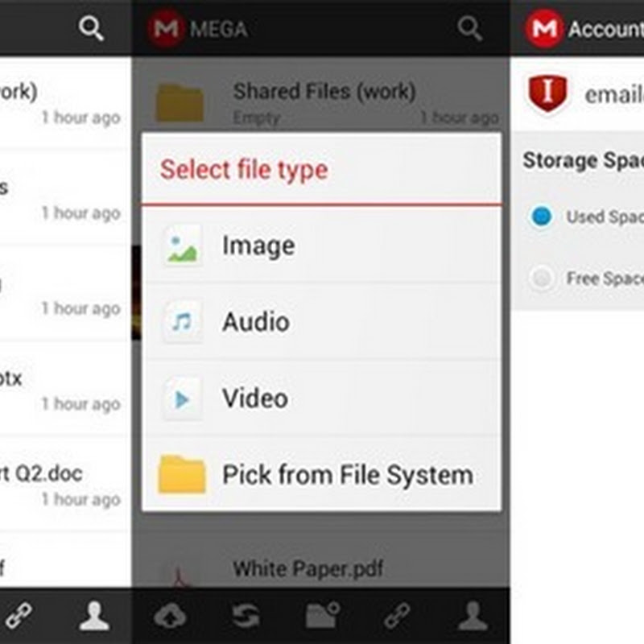Tap link chain icon in middle bottom bar
The height and width of the screenshot is (644, 644).
[397, 616]
